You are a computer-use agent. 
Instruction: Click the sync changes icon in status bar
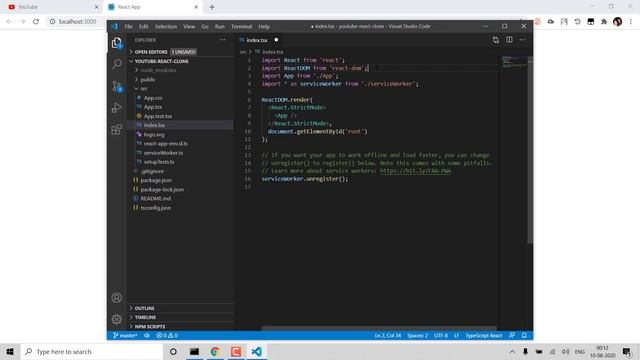click(147, 336)
